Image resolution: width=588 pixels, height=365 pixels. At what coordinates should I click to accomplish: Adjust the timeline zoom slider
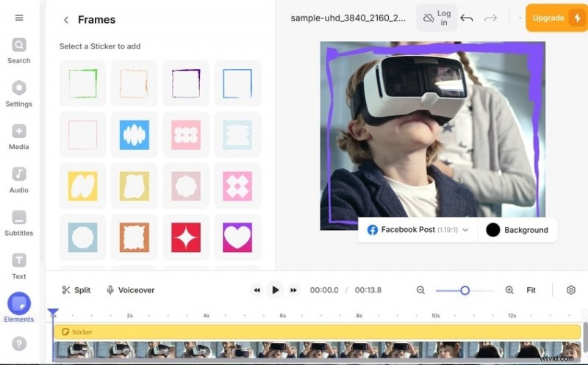(x=465, y=290)
